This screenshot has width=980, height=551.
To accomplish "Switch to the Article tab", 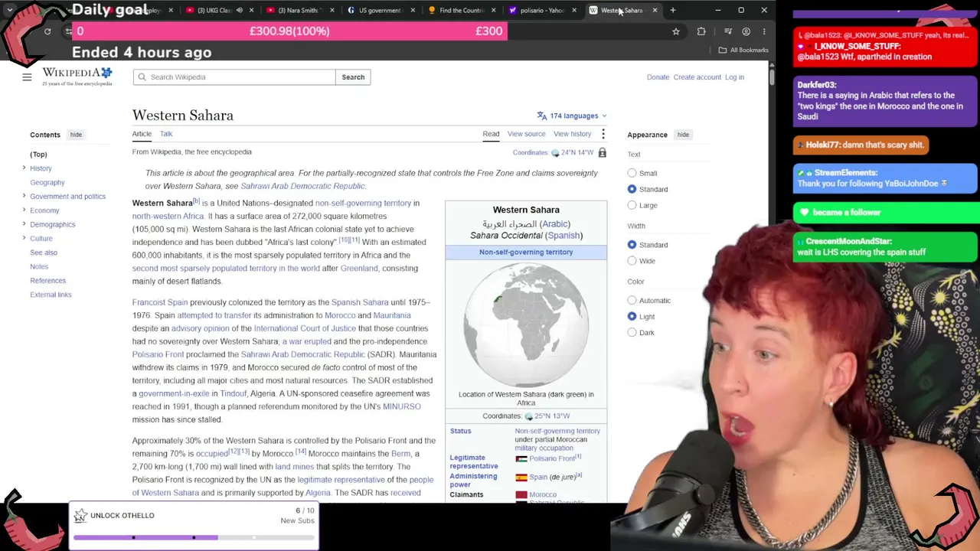I will click(x=142, y=134).
